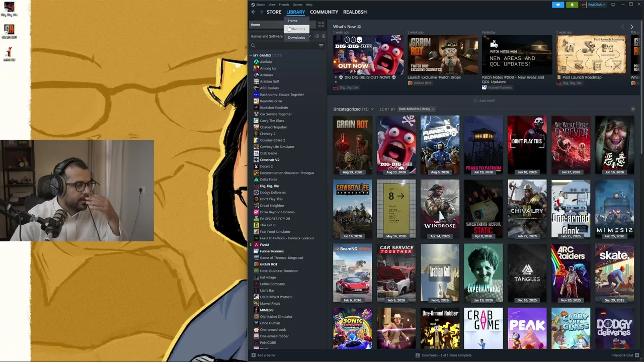Select the FiveM icon in games list
644x362 pixels.
tap(256, 245)
